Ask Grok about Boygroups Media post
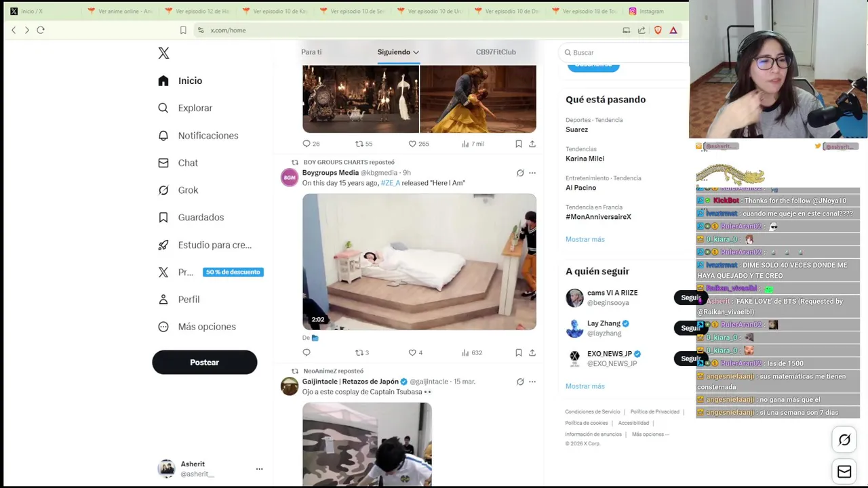 point(520,173)
